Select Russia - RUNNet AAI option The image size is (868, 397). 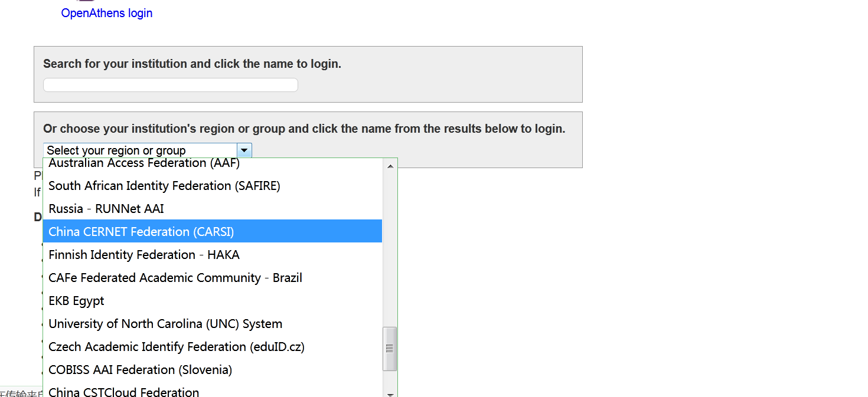pos(106,209)
